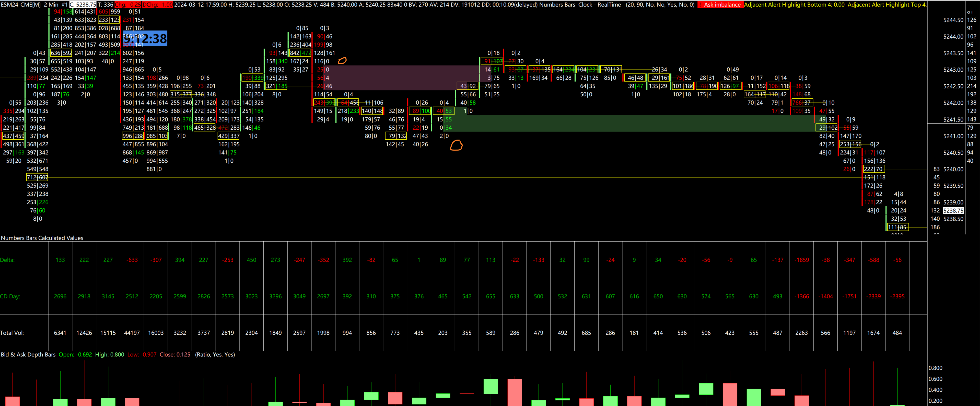
Task: Click the green shaded rectangle zone
Action: [628, 123]
